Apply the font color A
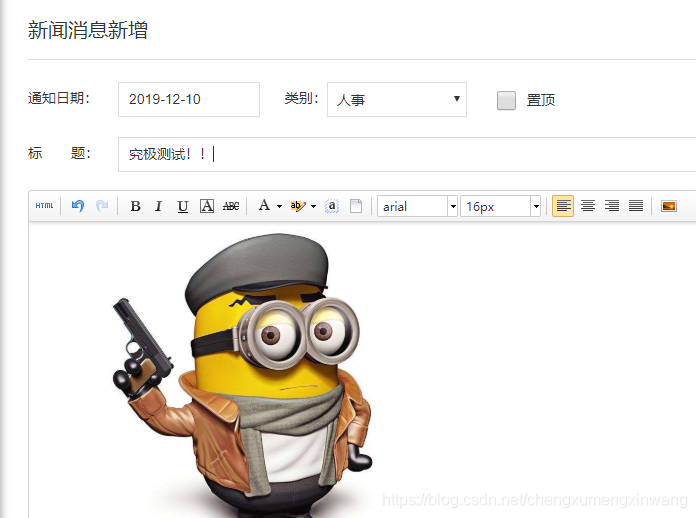This screenshot has width=696, height=518. point(264,206)
